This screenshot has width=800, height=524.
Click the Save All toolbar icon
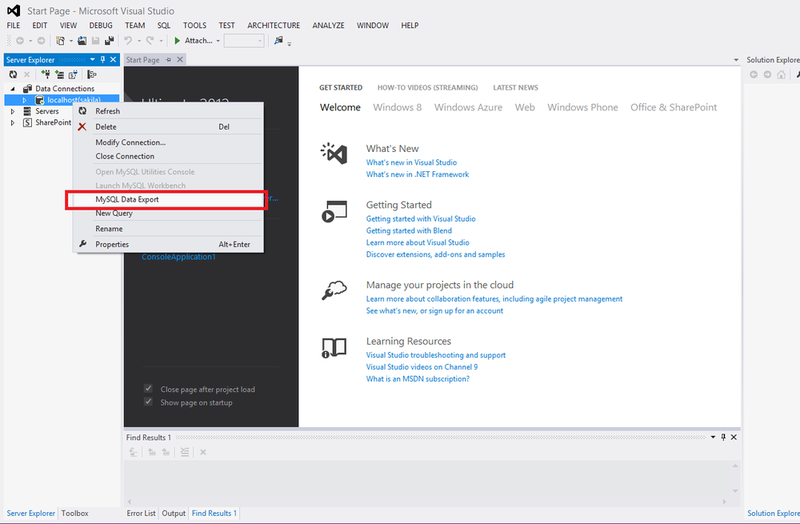pyautogui.click(x=109, y=41)
